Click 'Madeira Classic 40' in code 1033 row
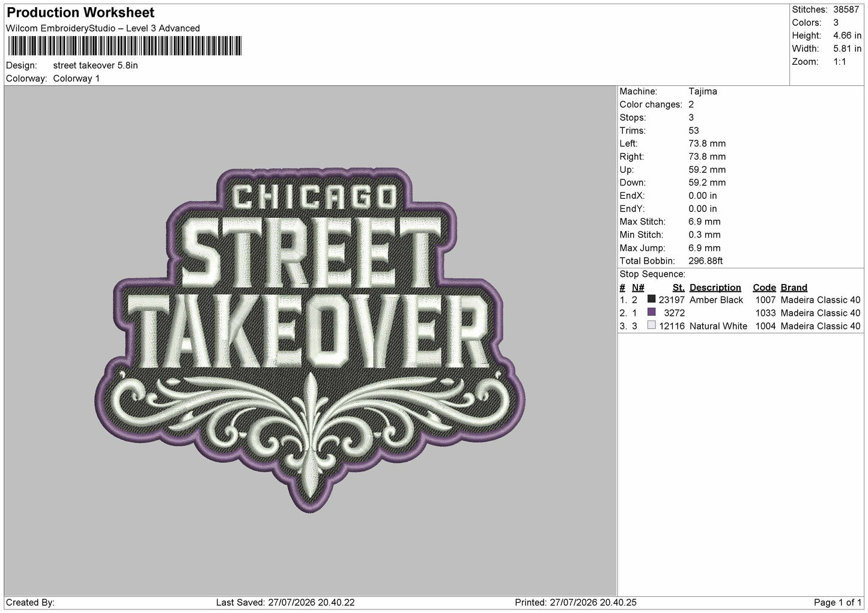Viewport: 868px width, 613px height. point(821,313)
